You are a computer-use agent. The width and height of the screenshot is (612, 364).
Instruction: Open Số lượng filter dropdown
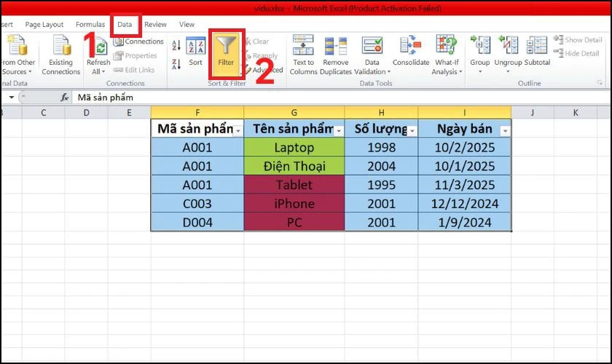[x=412, y=131]
